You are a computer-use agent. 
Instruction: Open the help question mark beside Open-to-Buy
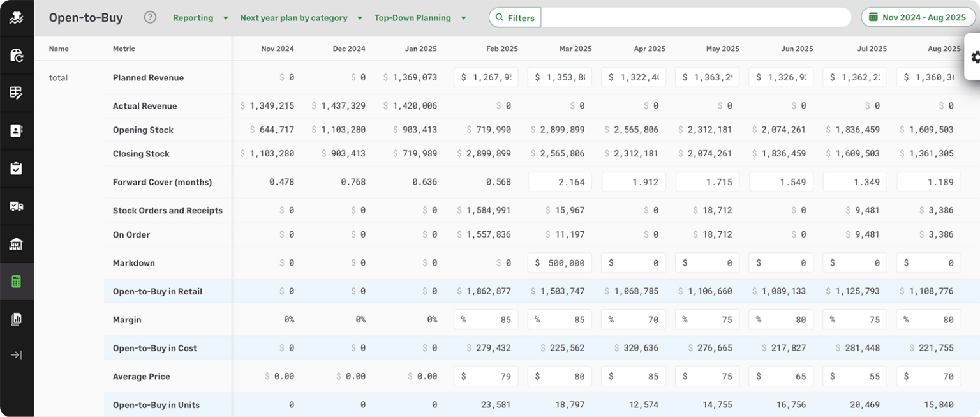[149, 17]
